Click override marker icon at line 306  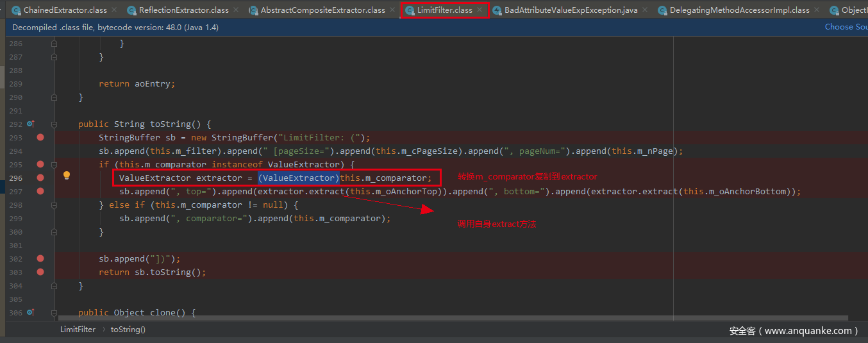(x=30, y=313)
